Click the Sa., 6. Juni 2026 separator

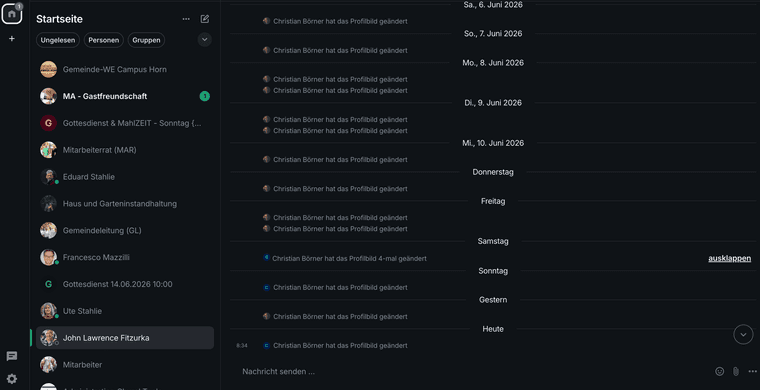pyautogui.click(x=493, y=5)
